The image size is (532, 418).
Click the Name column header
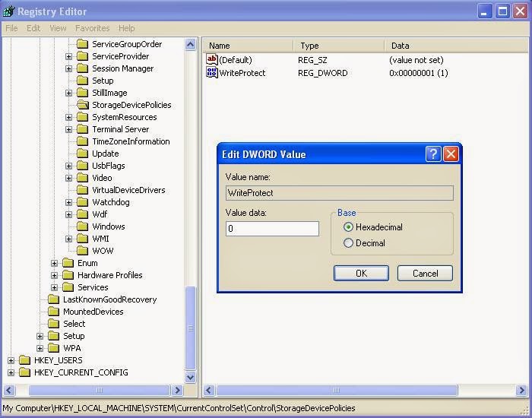tap(249, 46)
